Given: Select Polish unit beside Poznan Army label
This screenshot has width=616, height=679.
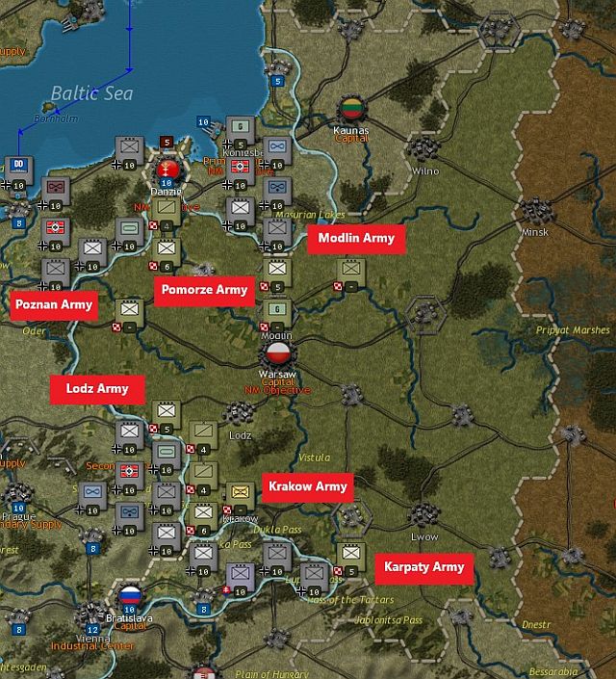Looking at the screenshot, I should click(129, 313).
